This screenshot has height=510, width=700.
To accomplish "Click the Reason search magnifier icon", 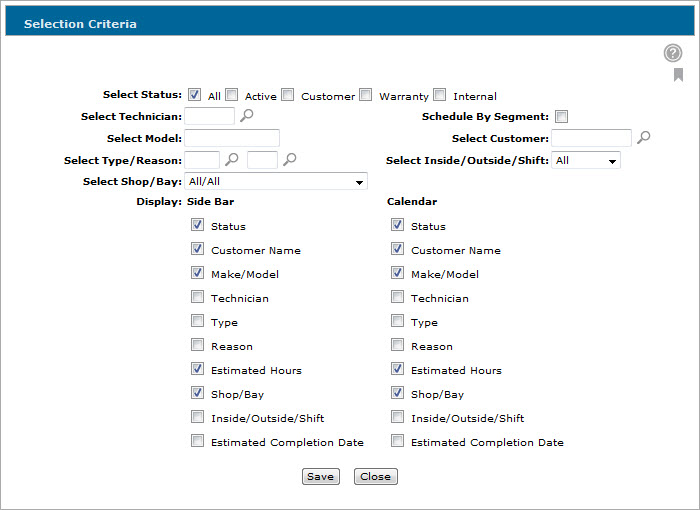I will 289,159.
